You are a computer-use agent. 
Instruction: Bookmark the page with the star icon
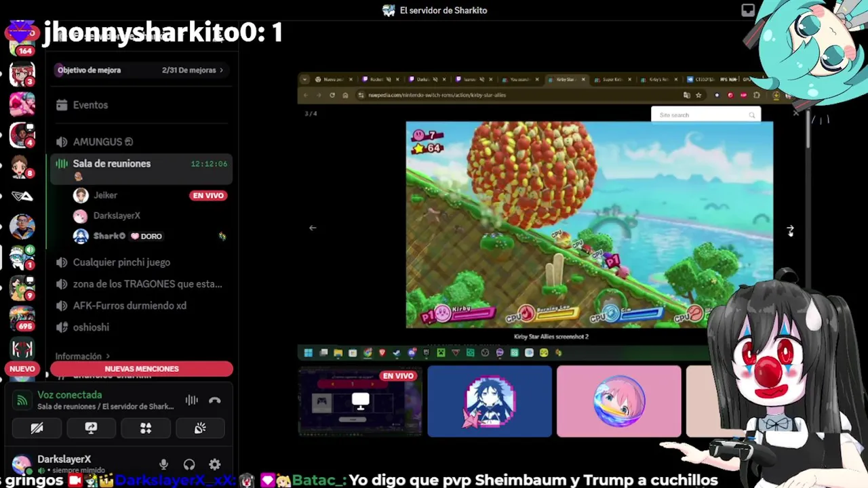point(698,95)
